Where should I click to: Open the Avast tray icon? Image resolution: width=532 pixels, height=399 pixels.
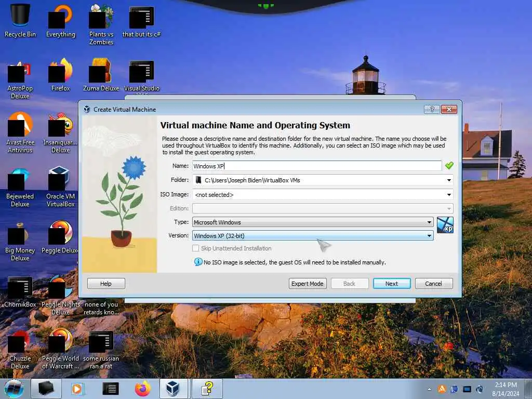pyautogui.click(x=442, y=389)
